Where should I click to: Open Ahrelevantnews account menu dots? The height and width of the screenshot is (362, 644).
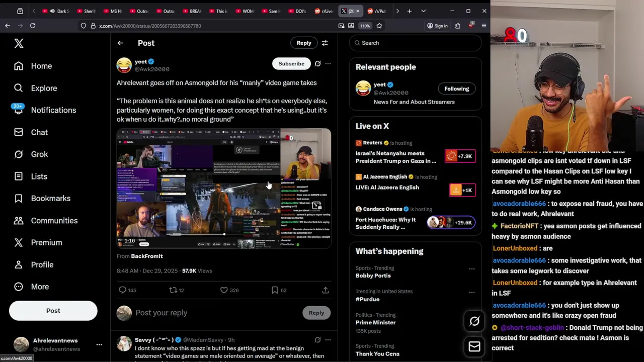(99, 344)
